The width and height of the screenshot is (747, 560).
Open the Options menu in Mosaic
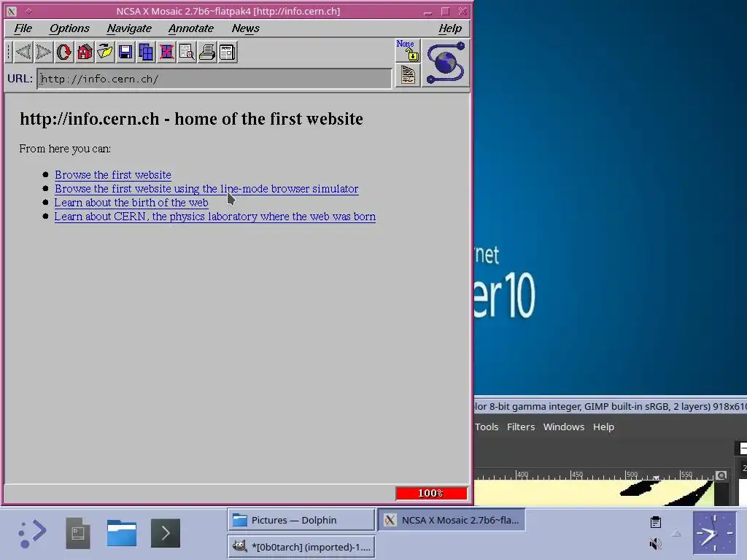click(x=69, y=28)
